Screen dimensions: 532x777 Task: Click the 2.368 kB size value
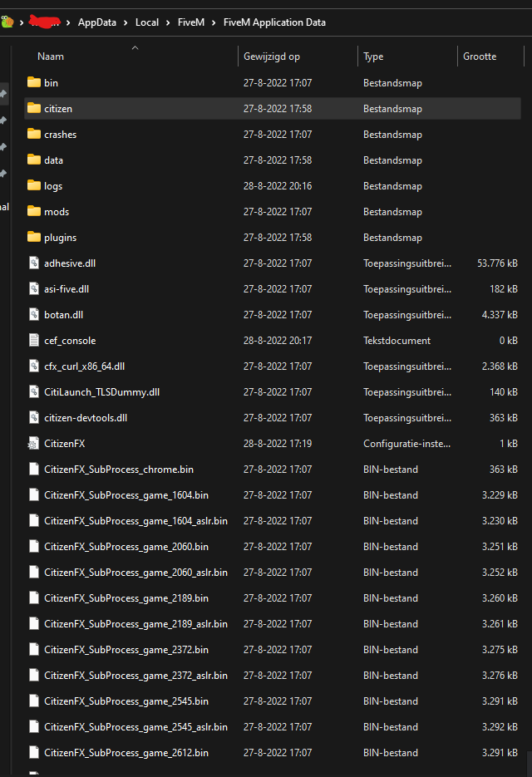(500, 366)
